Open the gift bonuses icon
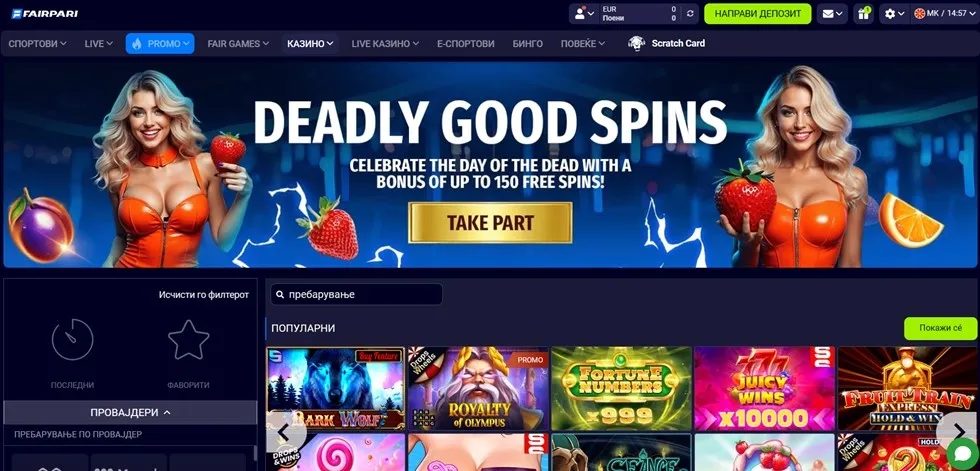This screenshot has height=471, width=980. coord(864,14)
